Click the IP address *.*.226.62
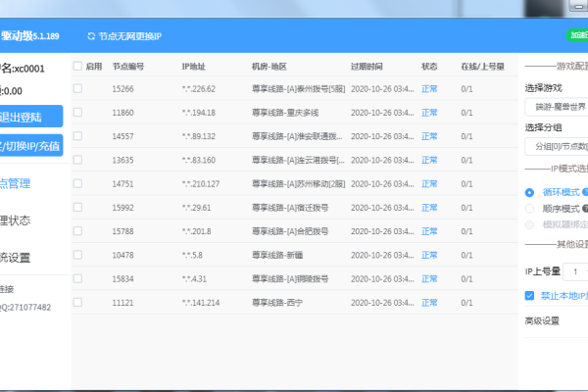 [199, 89]
